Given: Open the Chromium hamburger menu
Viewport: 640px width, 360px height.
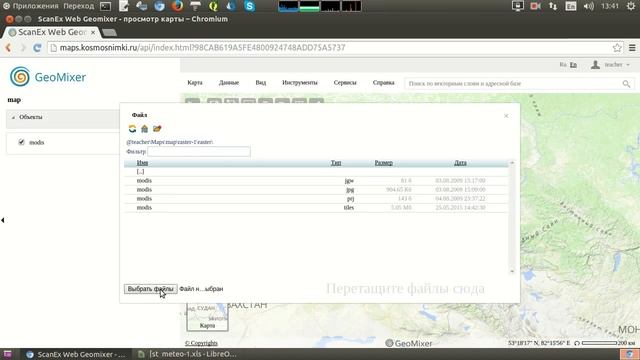Looking at the screenshot, I should click(x=632, y=48).
